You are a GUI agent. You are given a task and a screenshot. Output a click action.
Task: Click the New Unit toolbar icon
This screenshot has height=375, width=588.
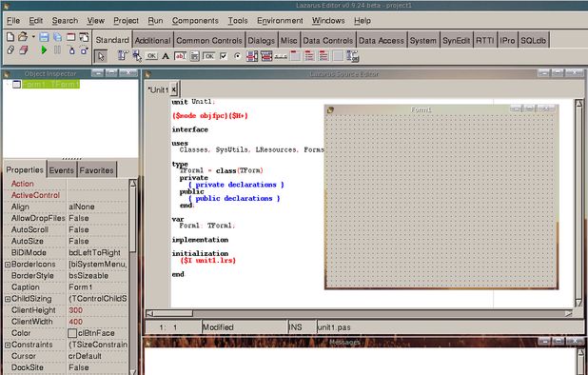tap(10, 37)
